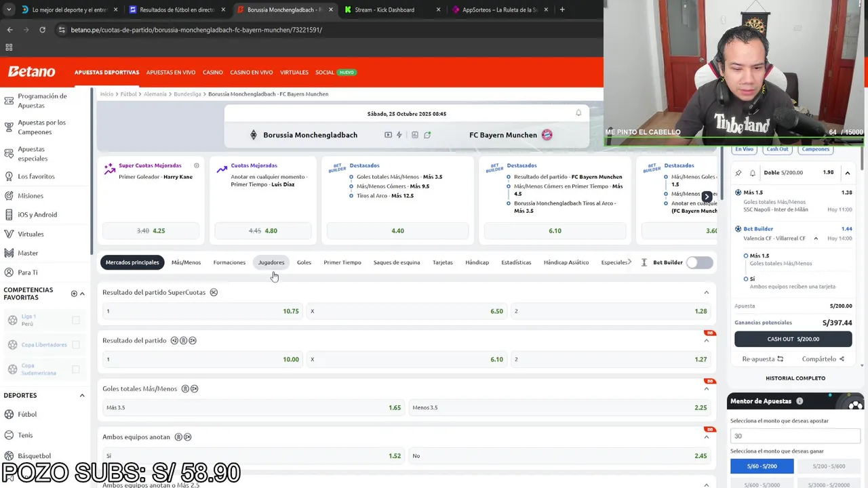Collapse the Deportes sidebar section
Viewport: 868px width, 488px height.
coord(82,395)
